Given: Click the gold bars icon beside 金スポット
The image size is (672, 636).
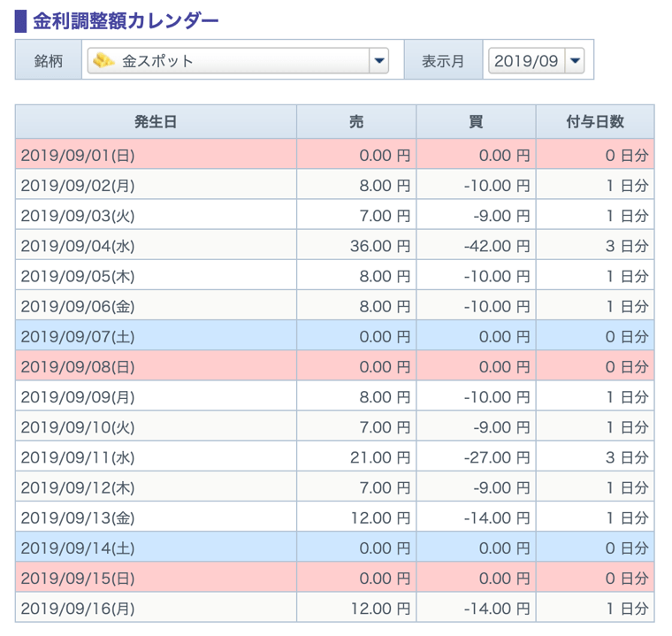Looking at the screenshot, I should pos(103,60).
